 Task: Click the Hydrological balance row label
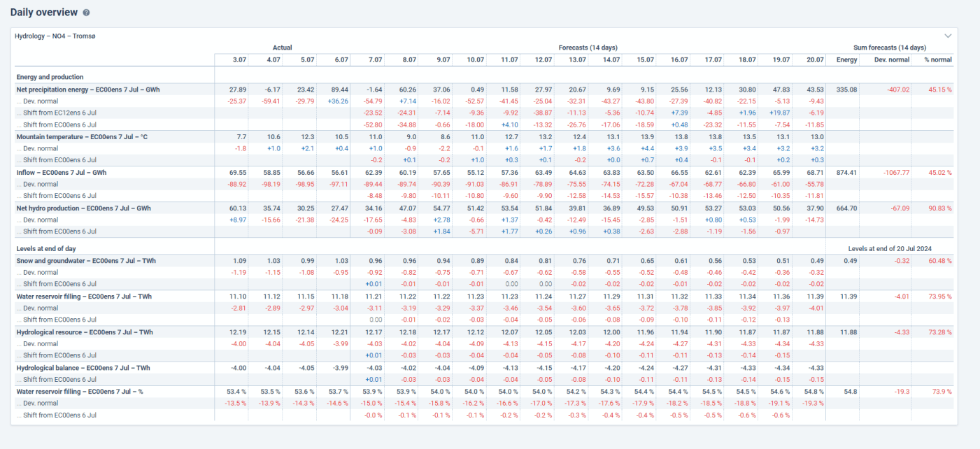point(83,368)
